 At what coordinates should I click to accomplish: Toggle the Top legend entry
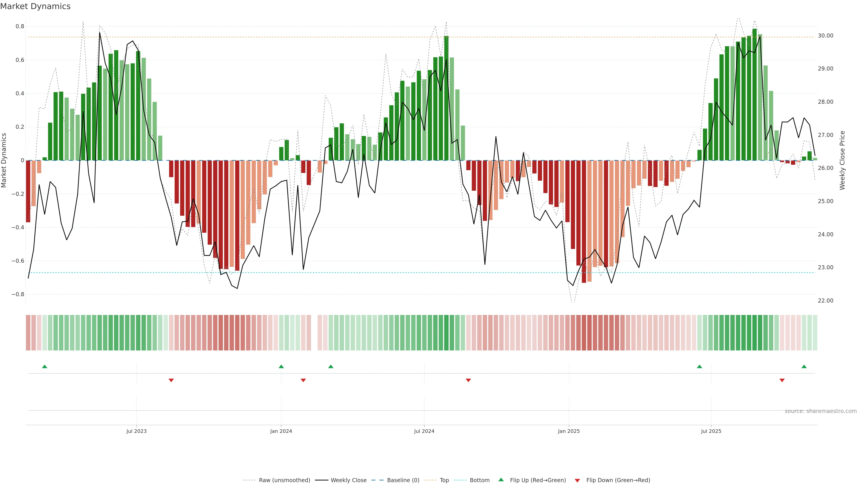[444, 480]
